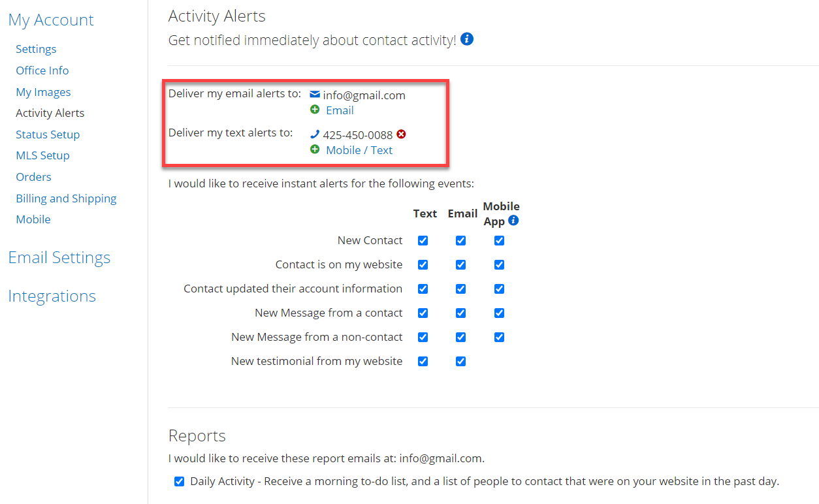Open the Status Setup menu item
This screenshot has height=504, width=819.
[x=48, y=134]
